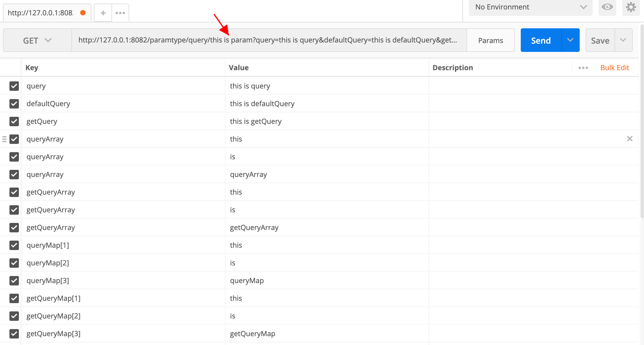Open the Save button dropdown arrow
This screenshot has width=644, height=345.
pyautogui.click(x=623, y=40)
